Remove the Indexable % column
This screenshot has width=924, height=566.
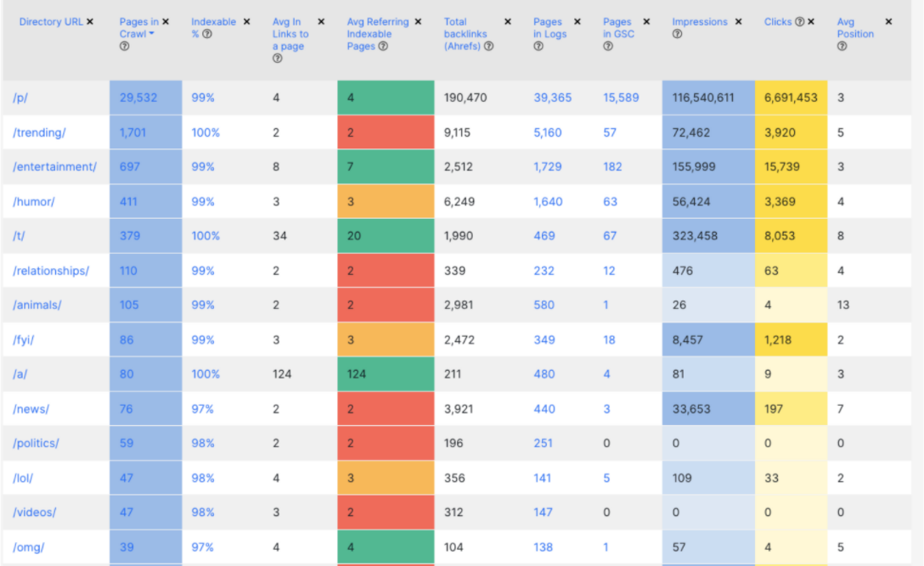[x=247, y=21]
